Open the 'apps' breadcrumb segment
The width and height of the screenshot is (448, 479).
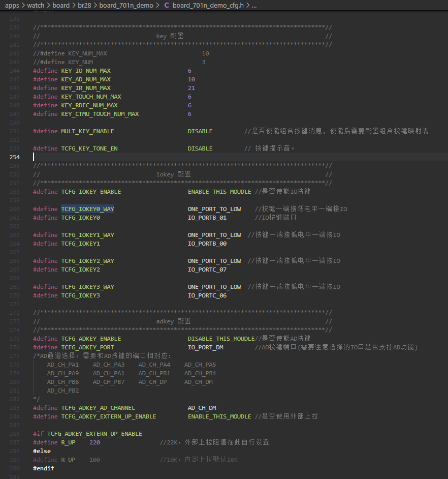(x=12, y=5)
